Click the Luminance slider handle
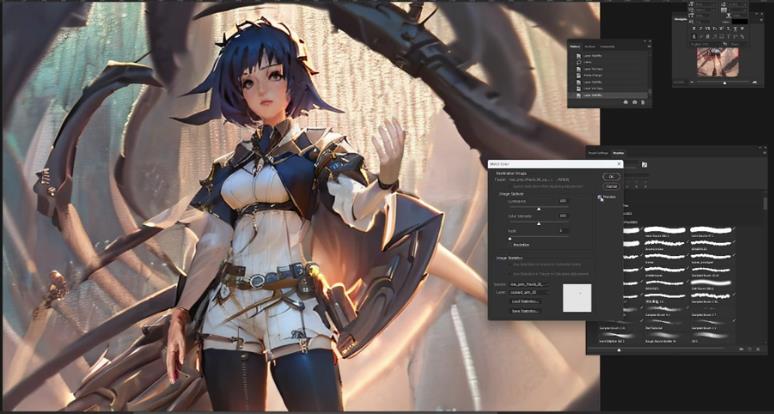This screenshot has height=414, width=774. [539, 209]
